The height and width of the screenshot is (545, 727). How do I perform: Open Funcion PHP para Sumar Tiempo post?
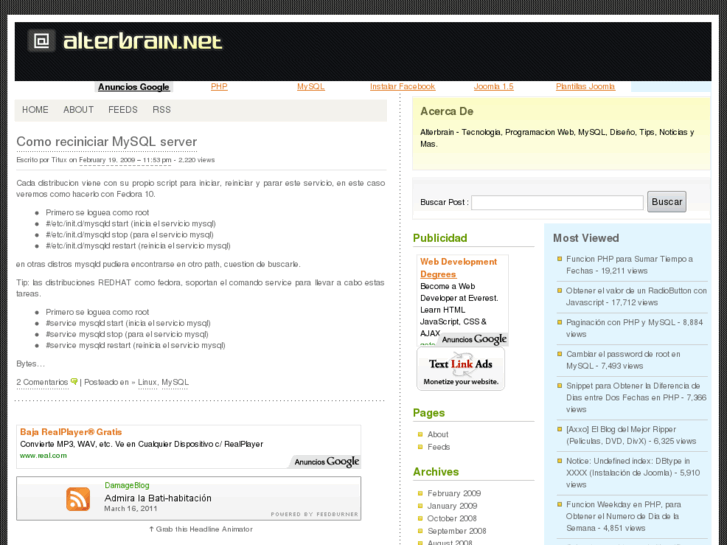[x=629, y=265]
